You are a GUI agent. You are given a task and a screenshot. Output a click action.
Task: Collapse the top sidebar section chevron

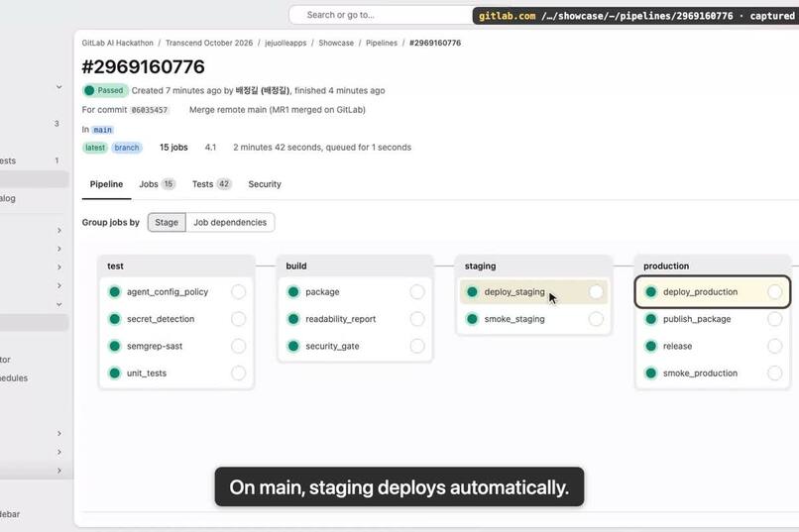tap(59, 87)
